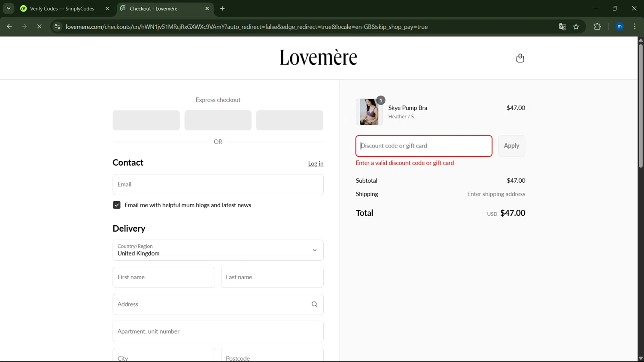Click the Enter shipping address text
Screen dimensions: 644x362
pos(496,194)
